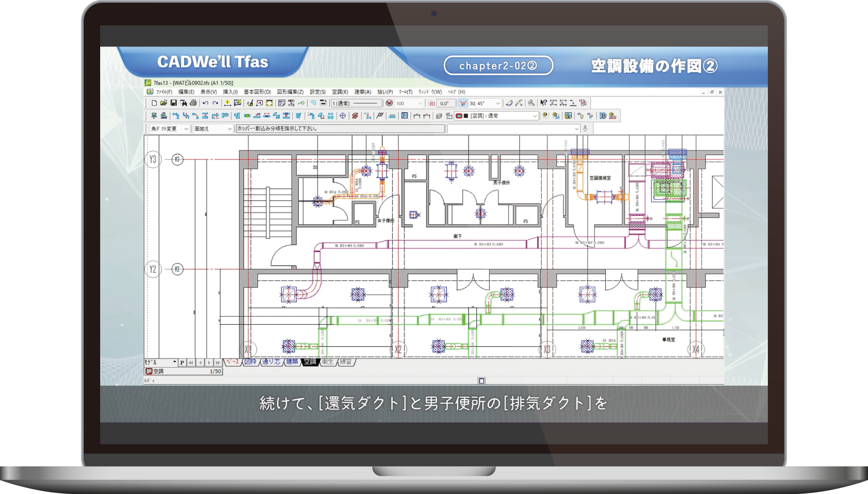Switch to the 衛生 sheet tab
The width and height of the screenshot is (868, 494).
point(327,362)
